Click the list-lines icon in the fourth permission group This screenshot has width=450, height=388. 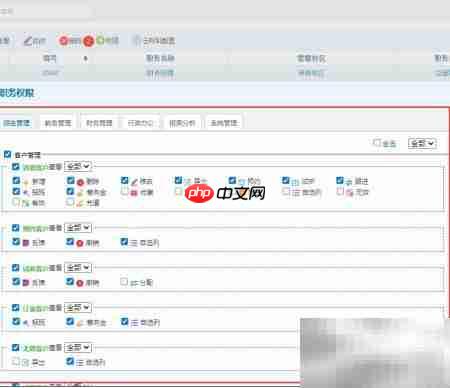[134, 323]
